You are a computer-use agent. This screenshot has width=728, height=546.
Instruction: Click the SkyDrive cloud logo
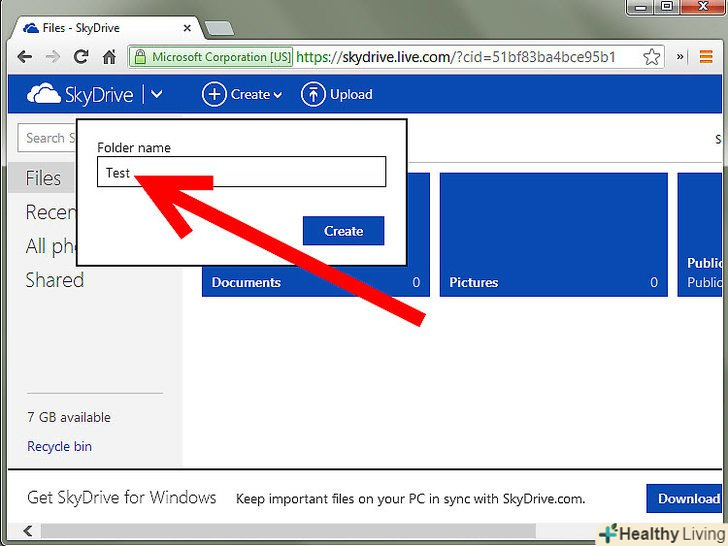(44, 94)
